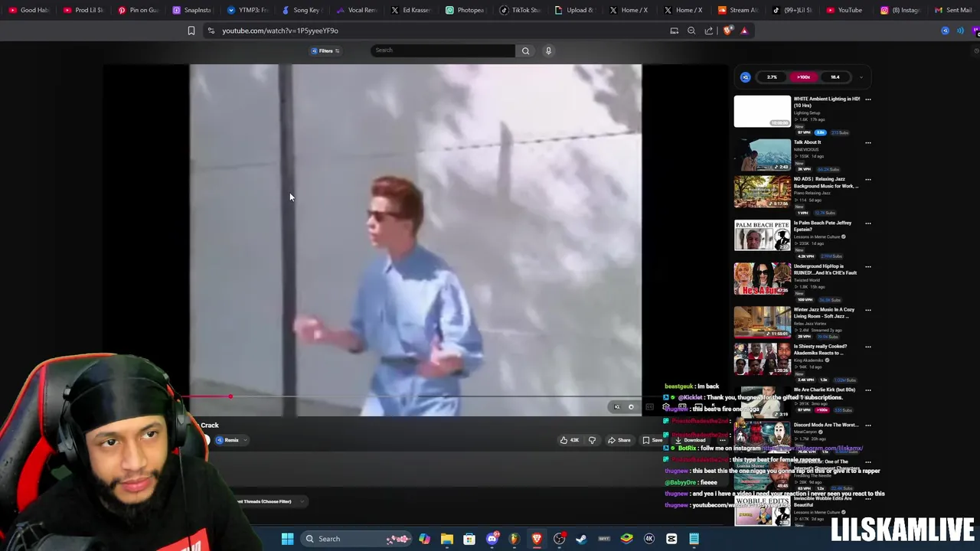Click the search magnifier button on YouTube

click(525, 51)
